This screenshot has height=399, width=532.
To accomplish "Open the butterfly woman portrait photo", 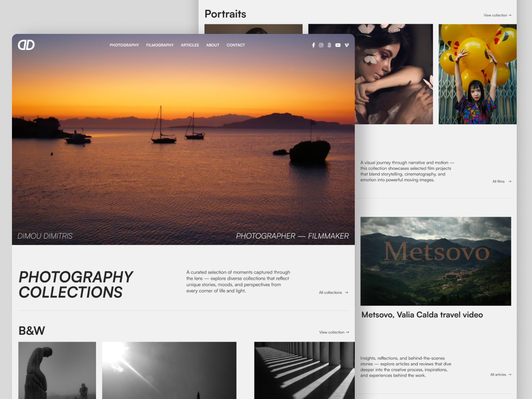I will [394, 74].
